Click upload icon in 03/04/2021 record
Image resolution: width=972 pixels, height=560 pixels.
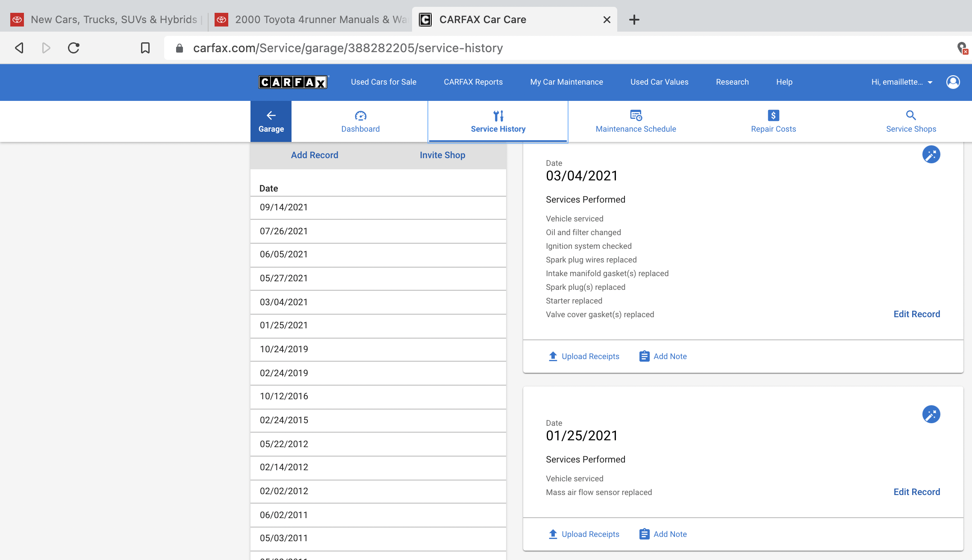point(553,356)
